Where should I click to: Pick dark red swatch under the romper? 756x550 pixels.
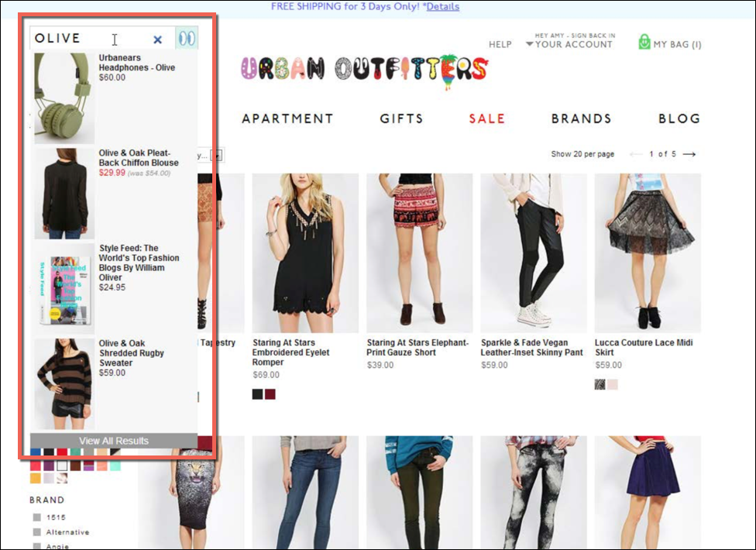point(270,394)
